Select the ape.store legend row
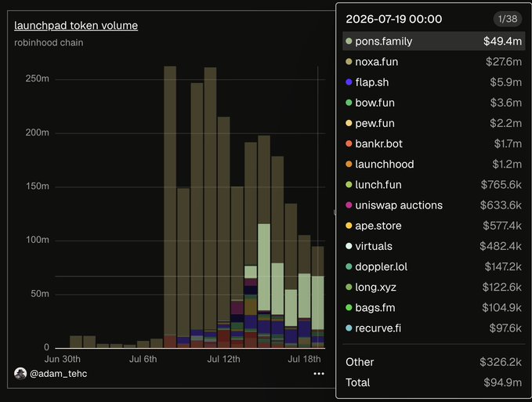This screenshot has height=402, width=532. click(433, 226)
